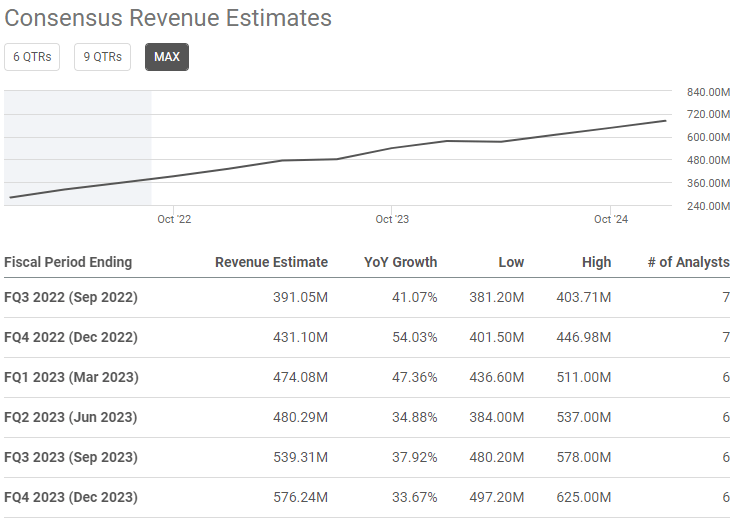
Task: Click the Consensus Revenue Estimates heading
Action: (x=168, y=18)
